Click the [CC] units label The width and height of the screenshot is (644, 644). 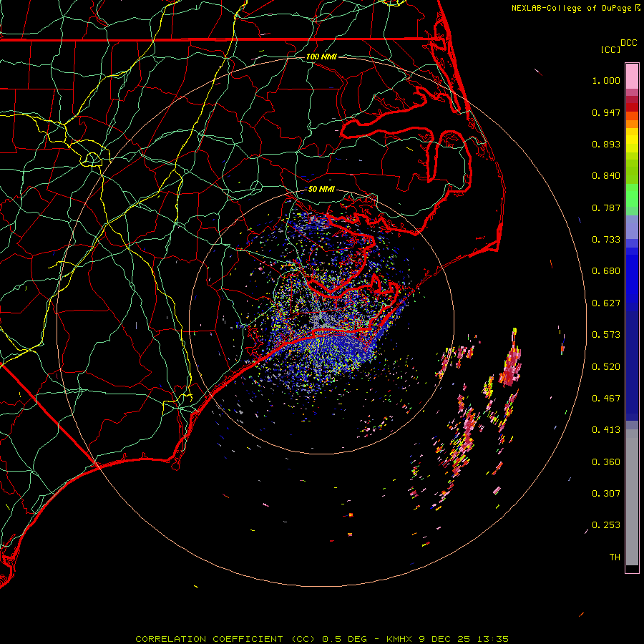[x=610, y=49]
